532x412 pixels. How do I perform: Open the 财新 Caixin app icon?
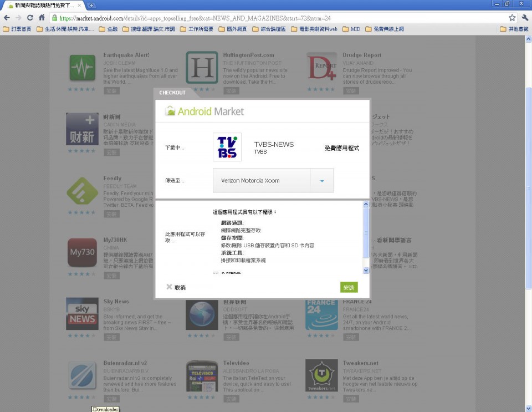point(82,129)
